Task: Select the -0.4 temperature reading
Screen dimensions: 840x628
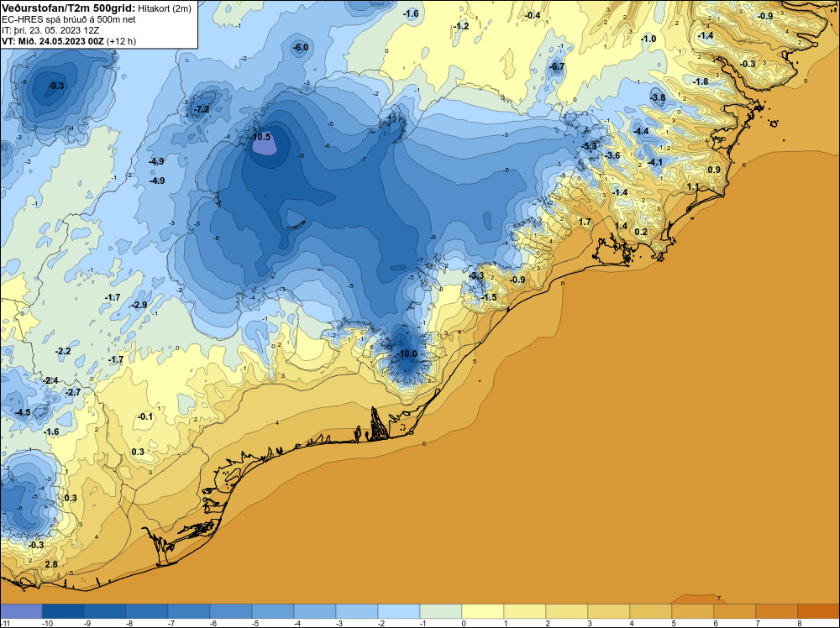Action: (533, 15)
